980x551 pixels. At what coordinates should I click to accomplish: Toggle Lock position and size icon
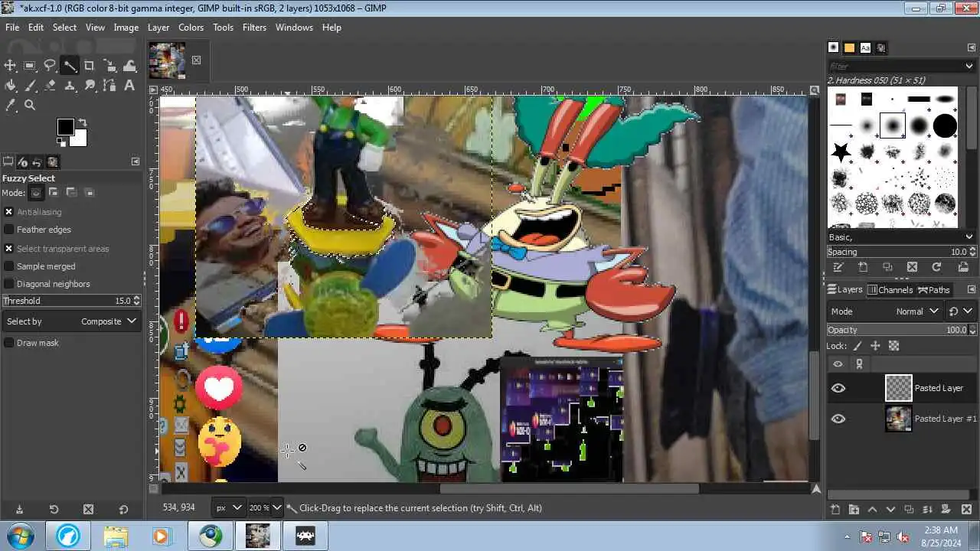875,346
